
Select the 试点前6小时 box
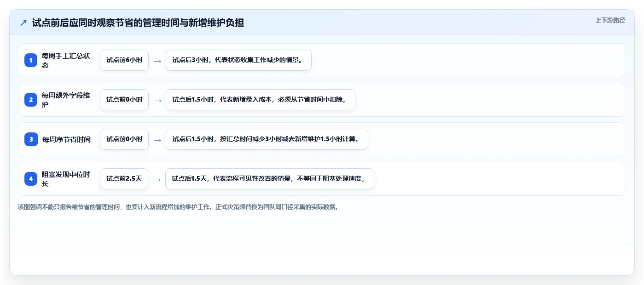[124, 60]
